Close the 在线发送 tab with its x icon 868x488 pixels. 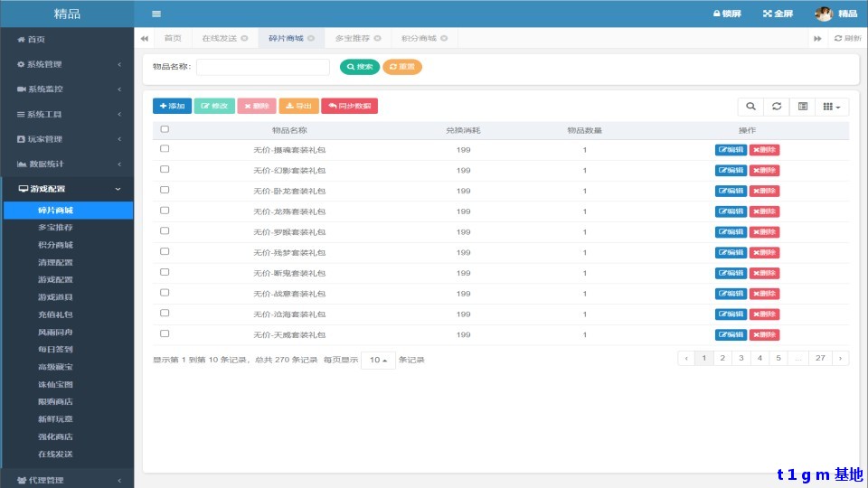[244, 38]
